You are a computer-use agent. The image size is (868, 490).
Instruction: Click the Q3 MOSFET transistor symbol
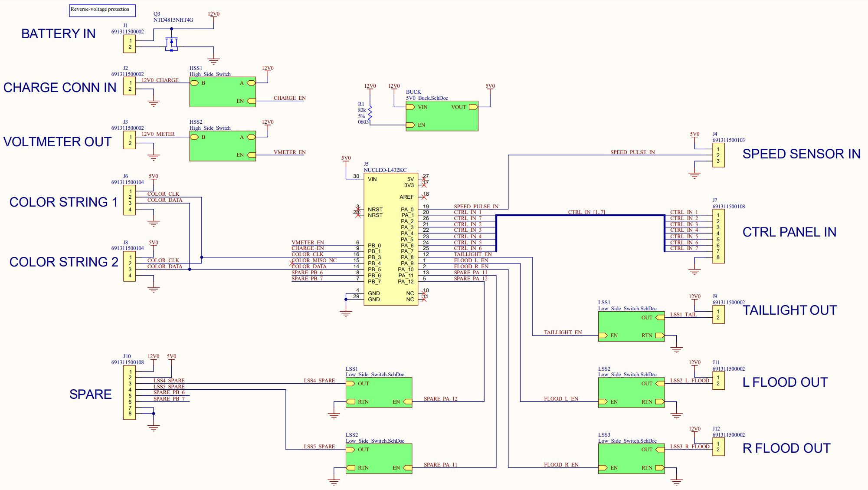coord(172,44)
